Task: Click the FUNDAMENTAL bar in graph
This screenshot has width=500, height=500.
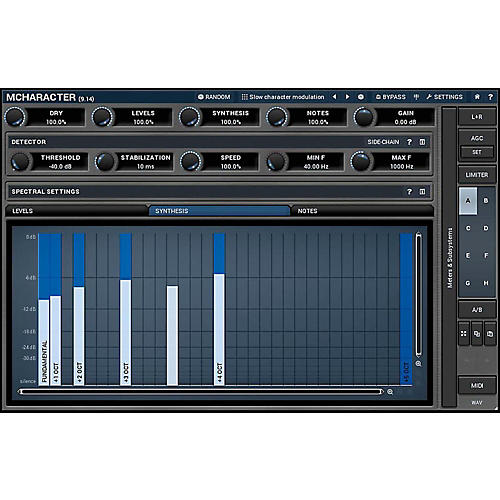Action: click(44, 342)
